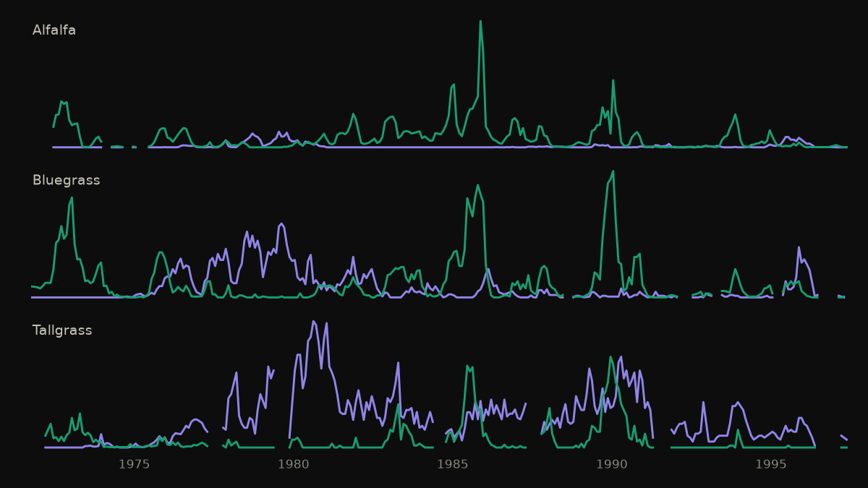The height and width of the screenshot is (488, 868).
Task: Click the tallest green peak in Alfalfa chart
Action: 480,21
